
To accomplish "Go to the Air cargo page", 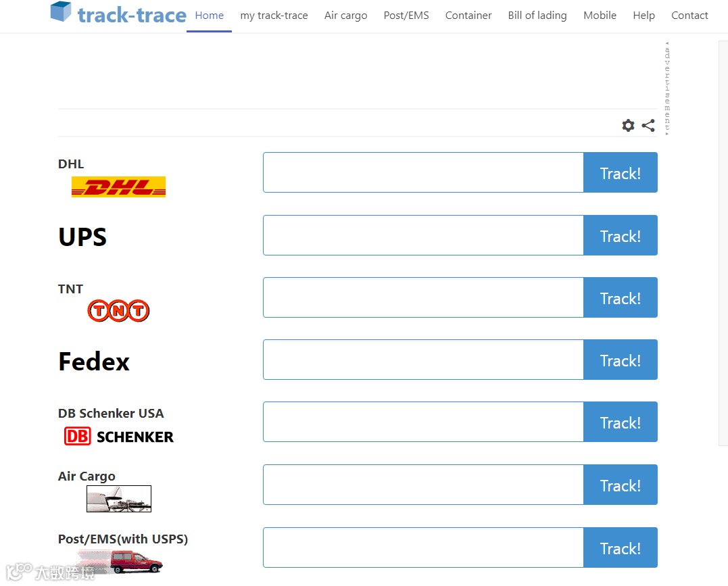I will click(x=345, y=16).
